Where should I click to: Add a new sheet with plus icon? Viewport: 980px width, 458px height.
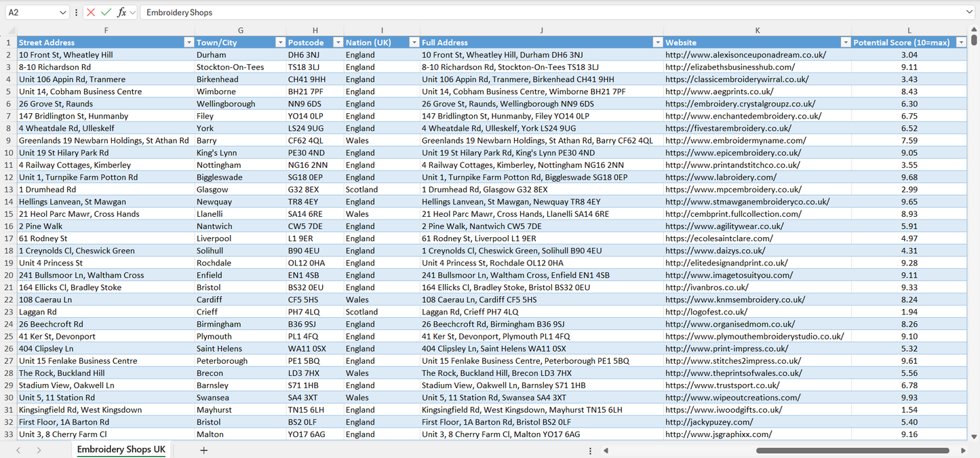[203, 450]
